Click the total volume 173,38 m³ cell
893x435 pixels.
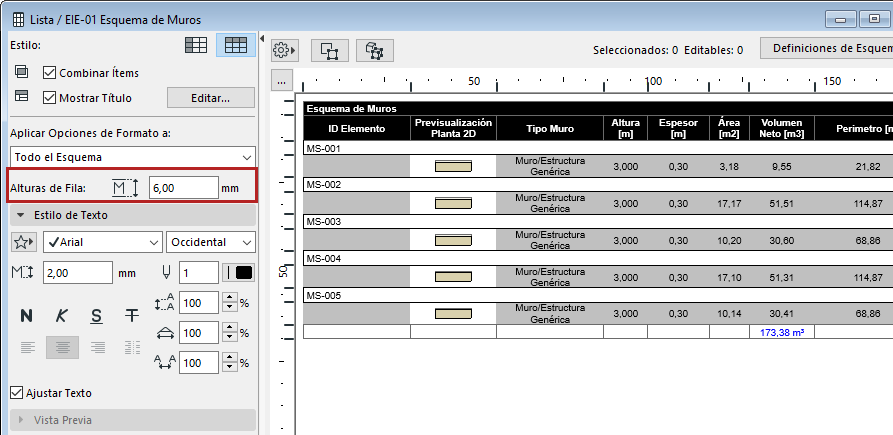click(x=781, y=331)
